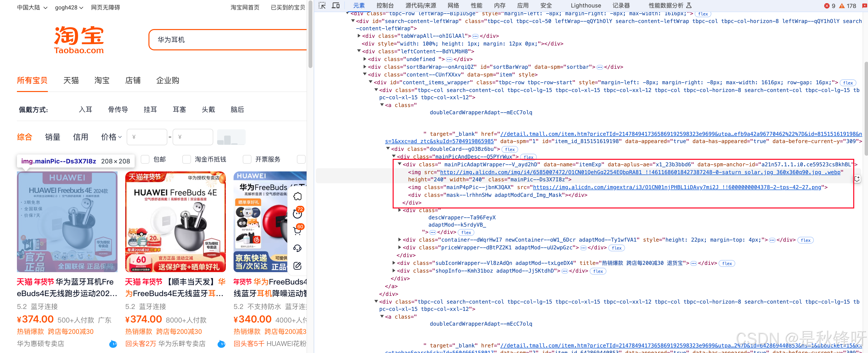The image size is (868, 353).
Task: Click the minimum price input field
Action: click(x=147, y=137)
